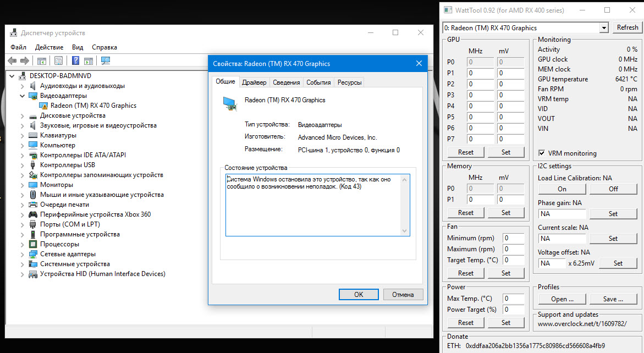Screen dimensions: 644x353
Task: Expand the Контроллеры USB node
Action: point(22,165)
